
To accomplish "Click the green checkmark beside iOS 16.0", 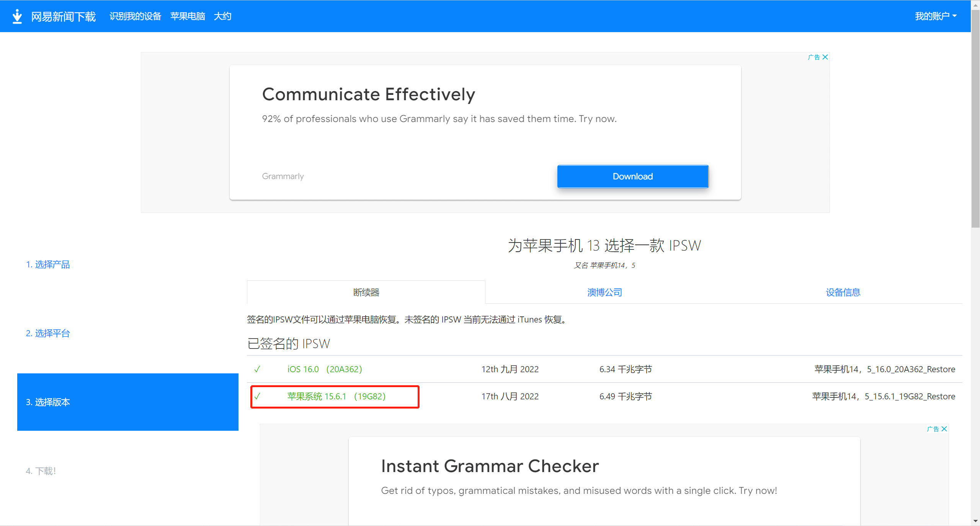I will pos(257,369).
